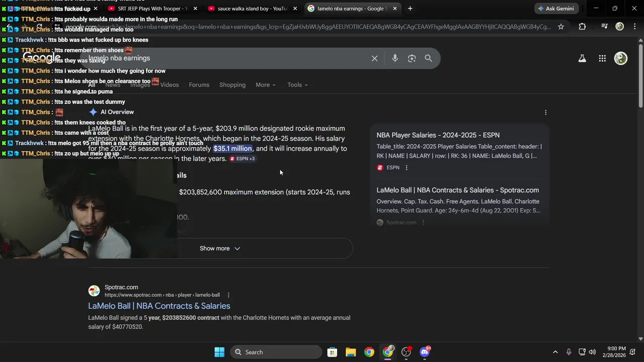The width and height of the screenshot is (644, 362).
Task: Open the three-dot menu beside the ESPN source
Action: click(x=407, y=168)
